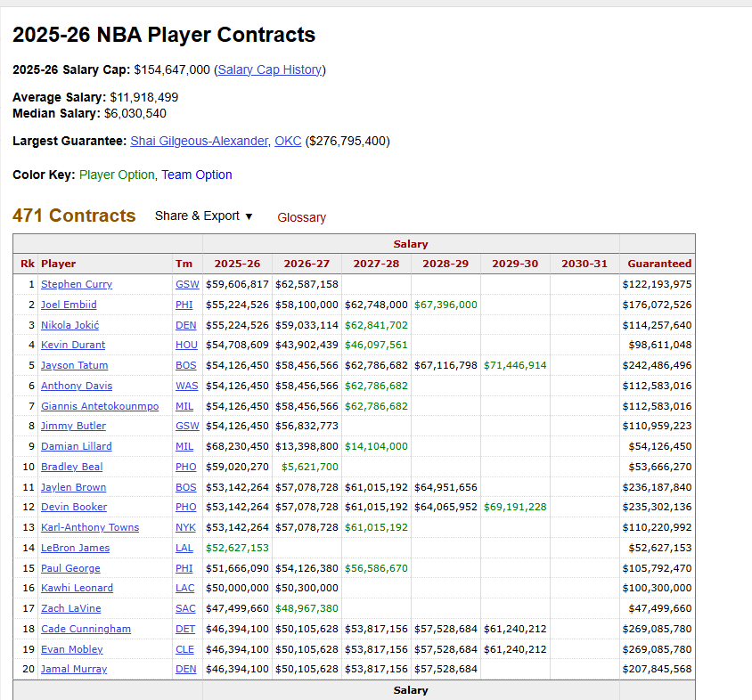Open Anthony Davis player link

[77, 386]
